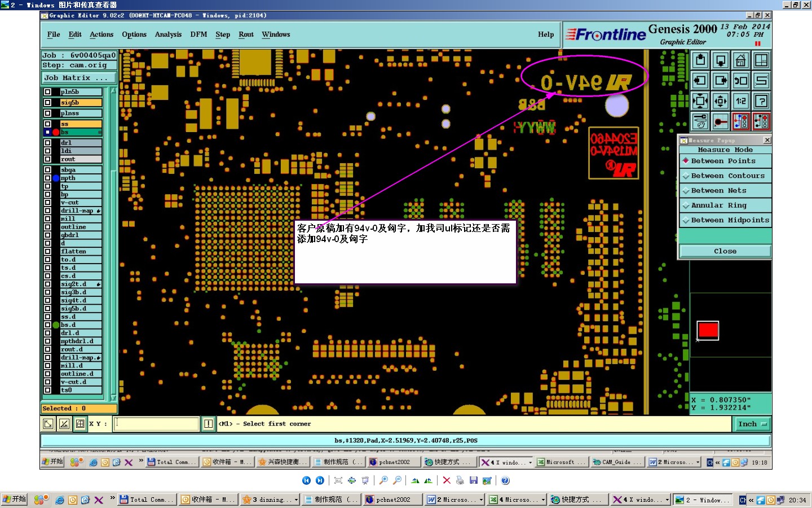Open the Inch units dropdown
This screenshot has height=508, width=812.
coord(752,424)
